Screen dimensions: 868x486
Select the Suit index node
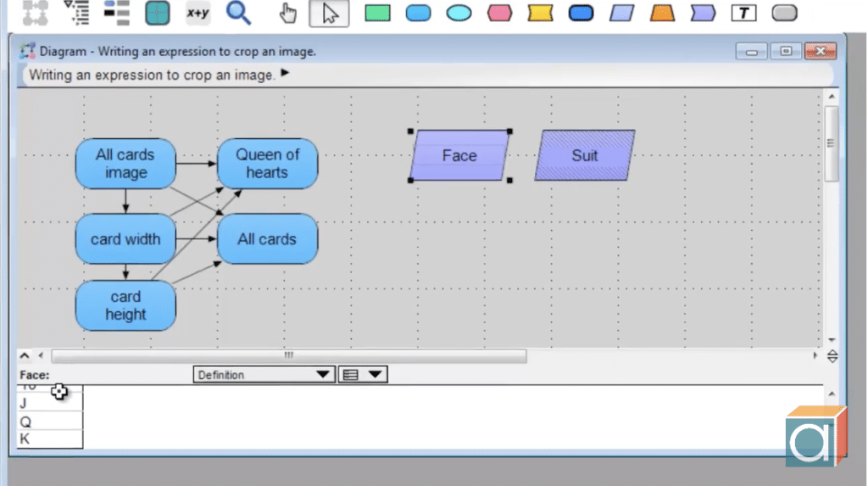tap(584, 156)
